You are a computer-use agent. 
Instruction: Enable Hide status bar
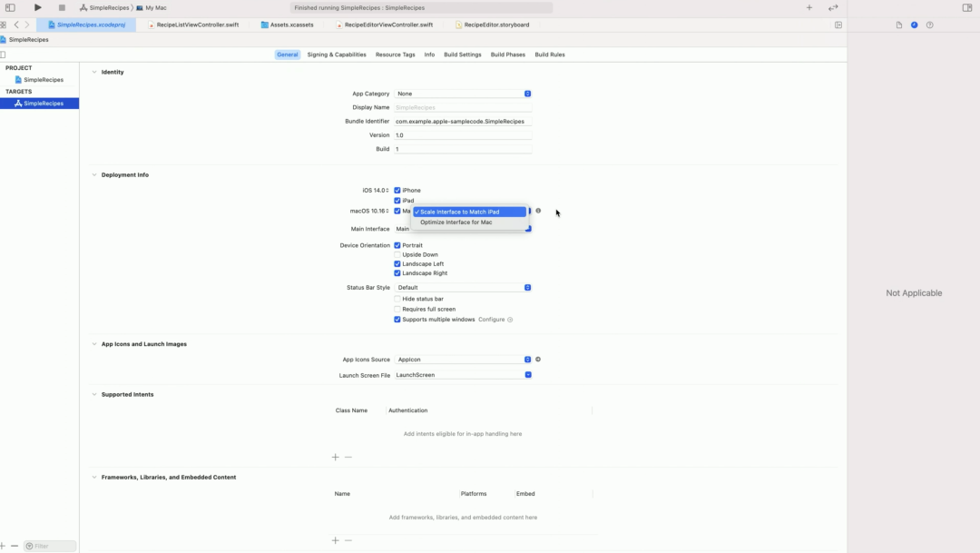pyautogui.click(x=397, y=299)
